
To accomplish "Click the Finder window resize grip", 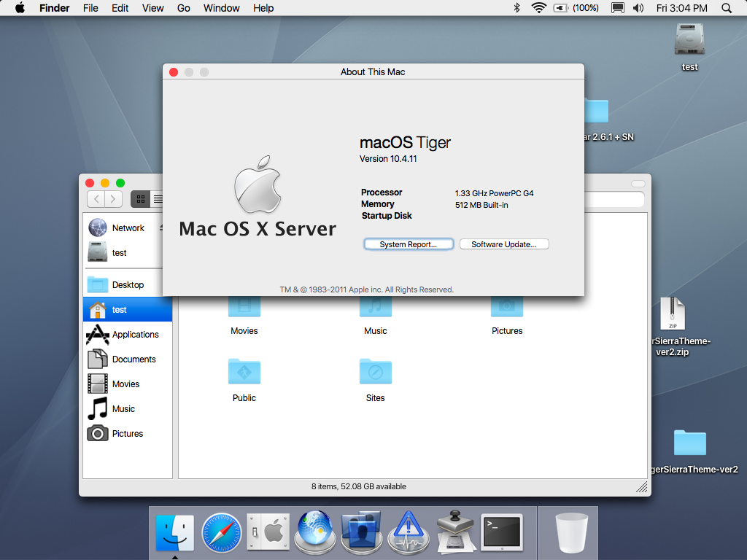I will (642, 486).
